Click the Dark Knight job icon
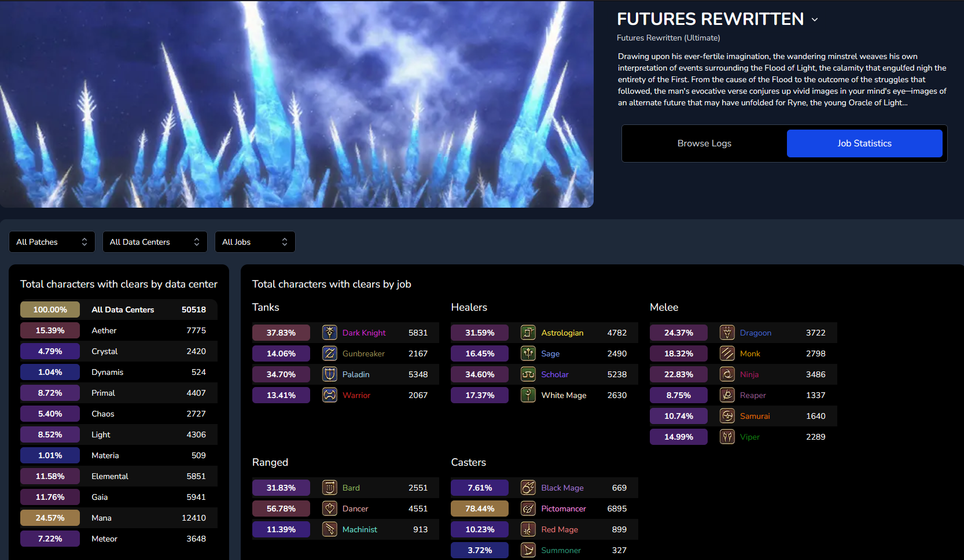The height and width of the screenshot is (560, 964). coord(329,333)
